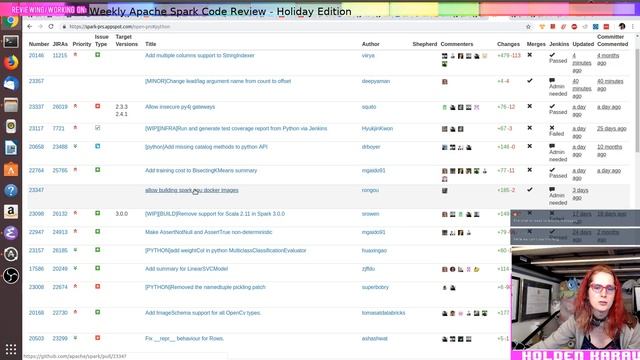The image size is (640, 360).
Task: Open 'allow building spark gpu docker images' link
Action: coord(191,190)
